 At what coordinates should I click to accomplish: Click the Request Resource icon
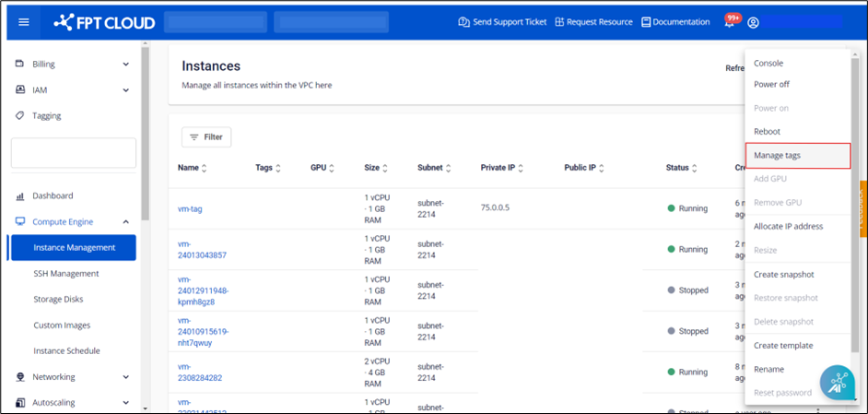(559, 22)
